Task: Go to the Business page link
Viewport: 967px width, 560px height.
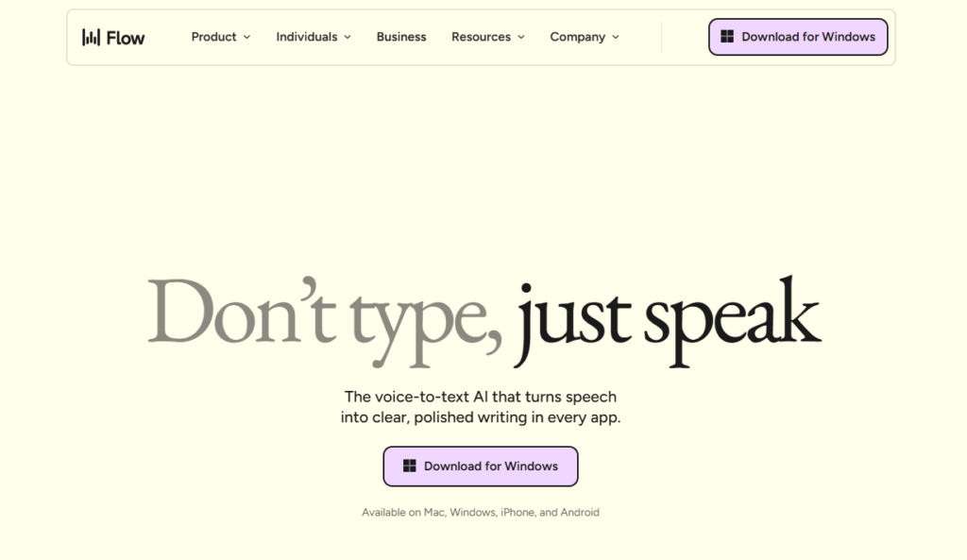Action: point(401,37)
